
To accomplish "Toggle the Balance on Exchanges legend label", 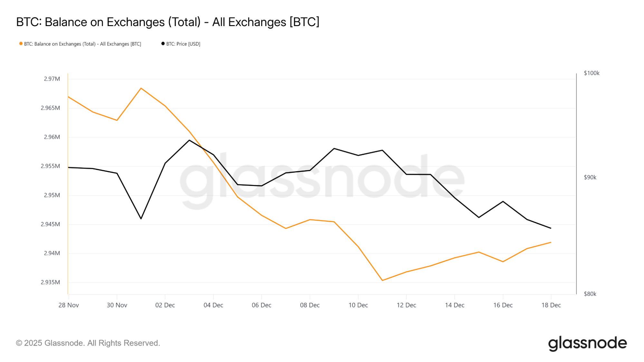I will 82,44.
